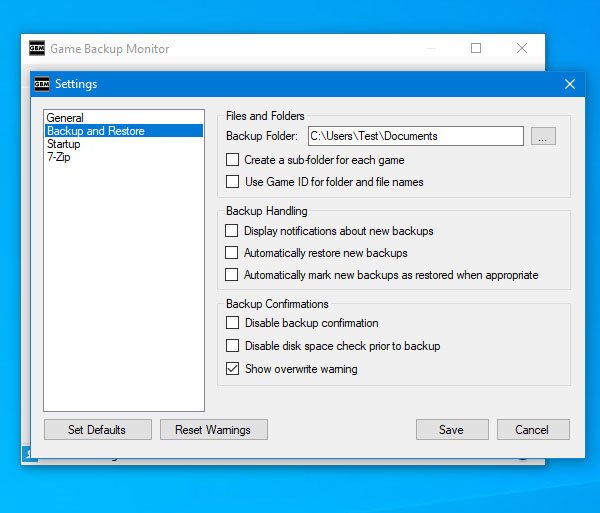Browse for backup folder with ellipsis button
600x513 pixels.
point(543,136)
